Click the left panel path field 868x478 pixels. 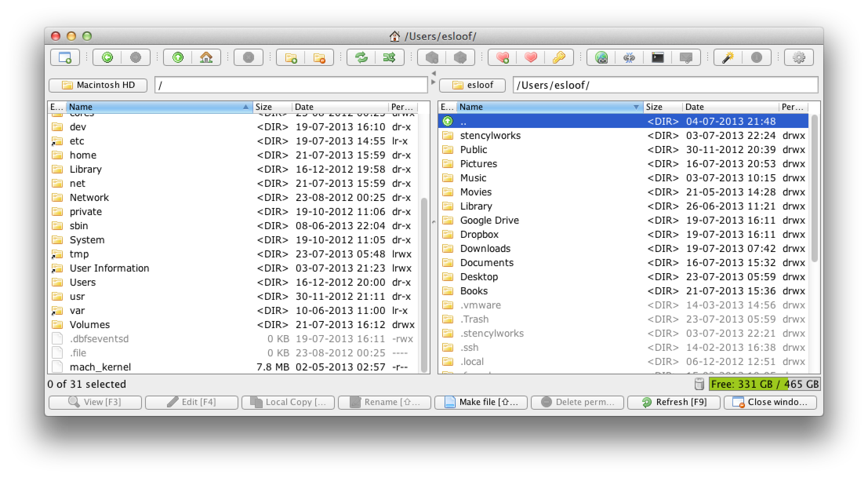tap(291, 85)
